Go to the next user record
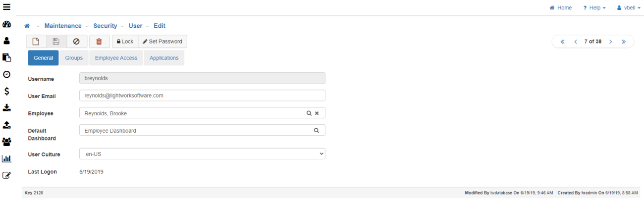644x200 pixels. (611, 42)
